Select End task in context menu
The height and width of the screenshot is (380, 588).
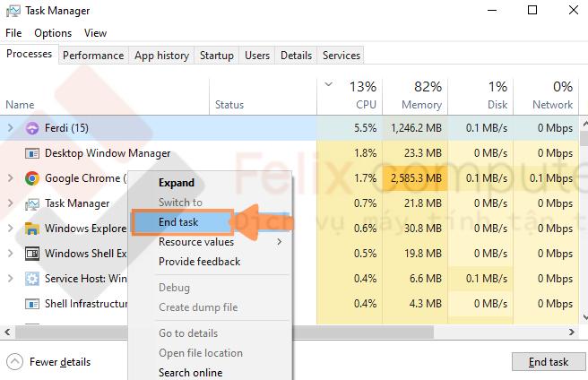pos(178,222)
